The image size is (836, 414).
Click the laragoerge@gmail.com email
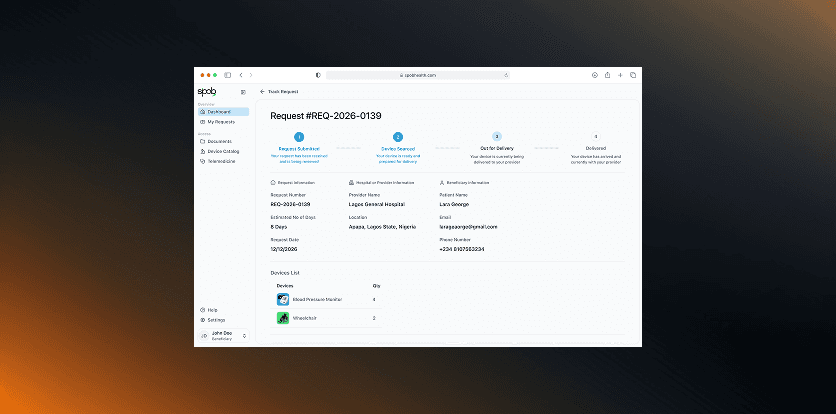(468, 227)
